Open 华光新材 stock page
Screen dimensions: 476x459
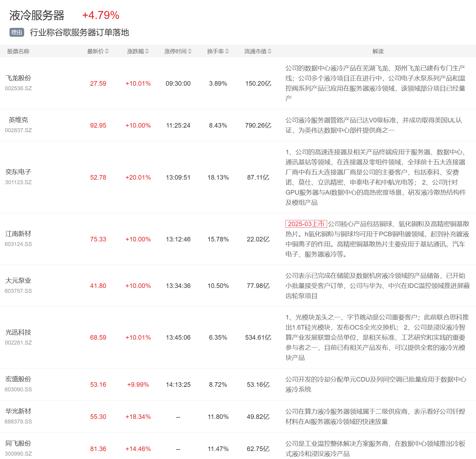pos(18,411)
